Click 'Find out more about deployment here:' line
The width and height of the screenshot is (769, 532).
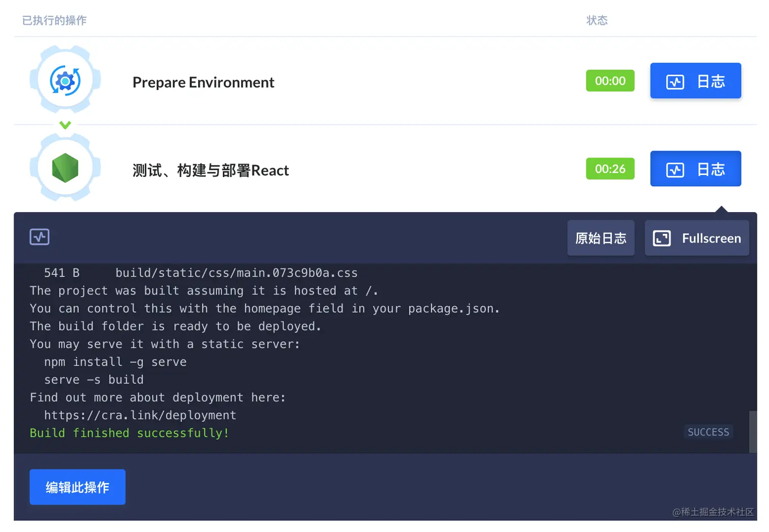(158, 398)
